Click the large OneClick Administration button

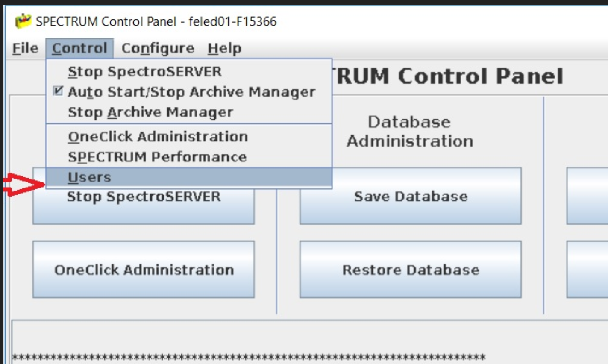click(x=144, y=270)
